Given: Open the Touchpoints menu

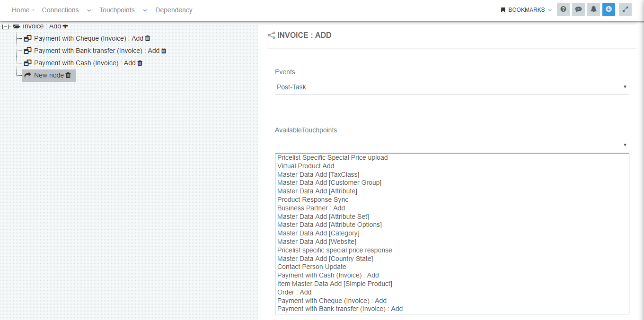Looking at the screenshot, I should (117, 10).
